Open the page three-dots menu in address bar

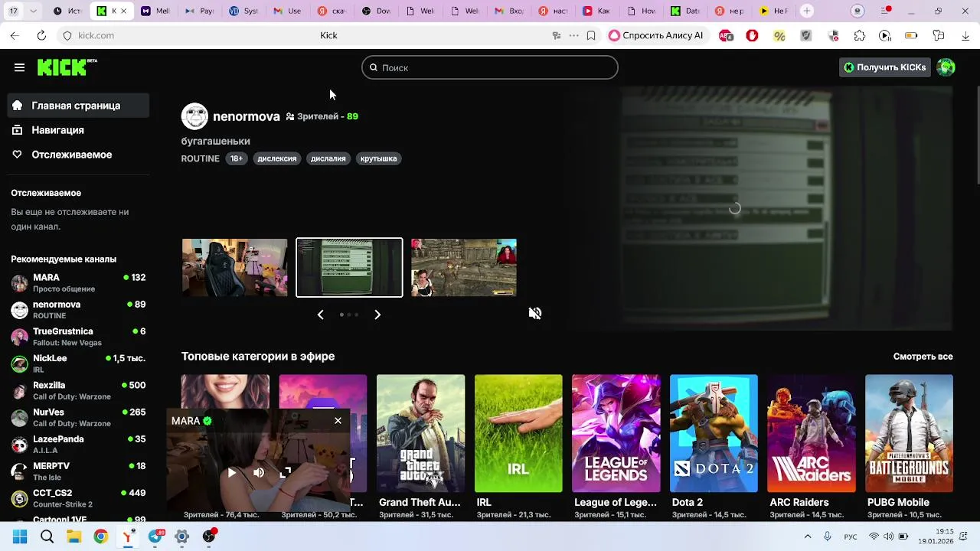[x=573, y=35]
